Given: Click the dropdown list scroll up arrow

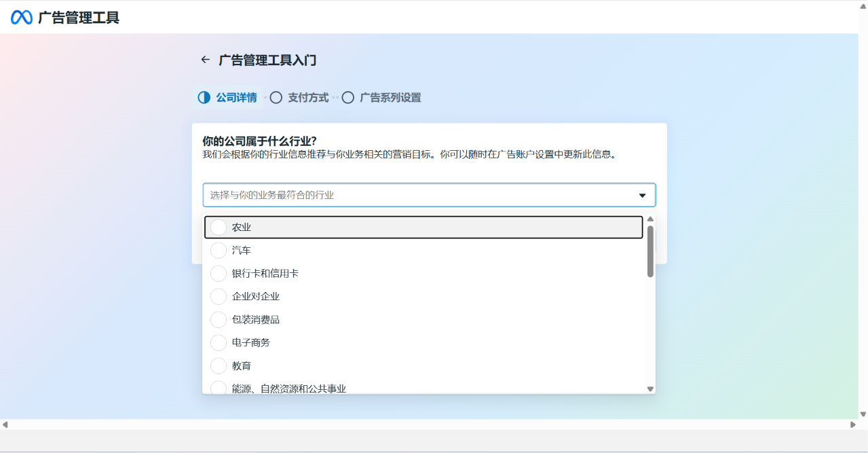Looking at the screenshot, I should (x=650, y=219).
